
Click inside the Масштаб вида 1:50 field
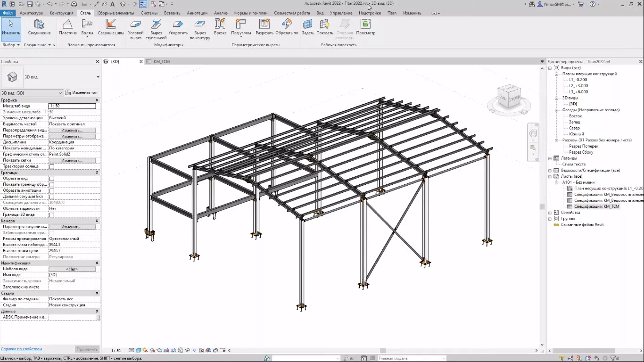(73, 106)
